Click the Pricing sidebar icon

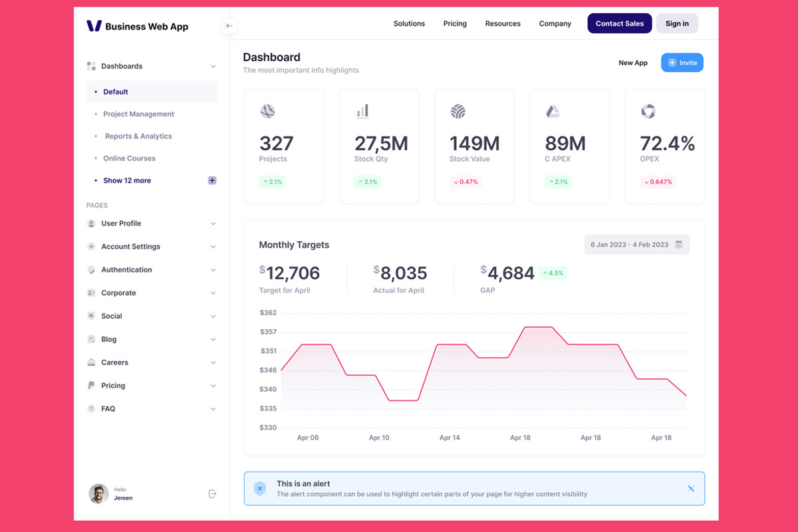pyautogui.click(x=91, y=386)
